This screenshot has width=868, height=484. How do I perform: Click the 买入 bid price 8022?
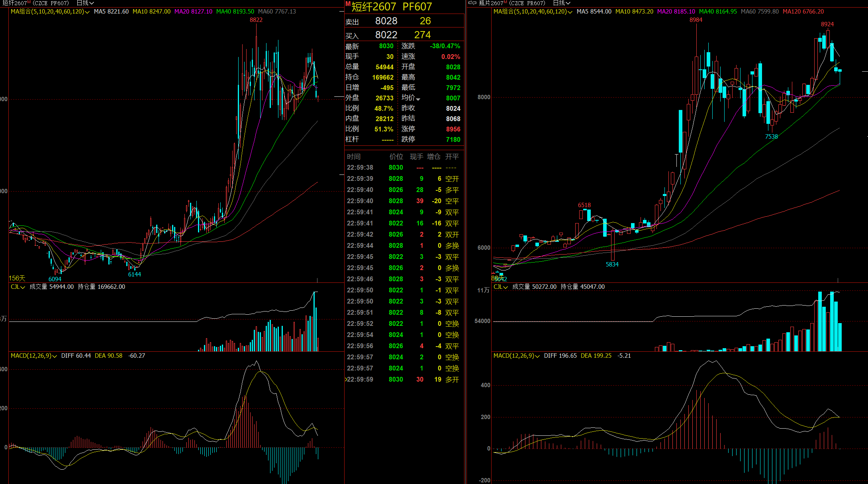(386, 35)
